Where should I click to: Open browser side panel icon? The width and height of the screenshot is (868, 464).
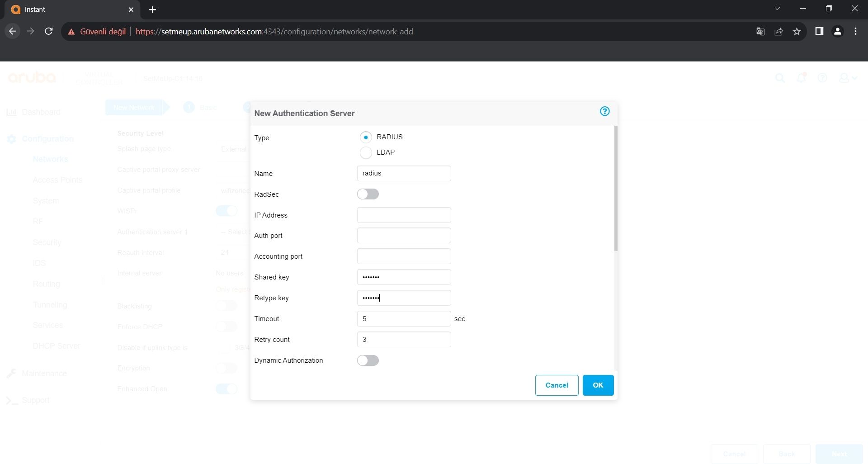point(819,32)
